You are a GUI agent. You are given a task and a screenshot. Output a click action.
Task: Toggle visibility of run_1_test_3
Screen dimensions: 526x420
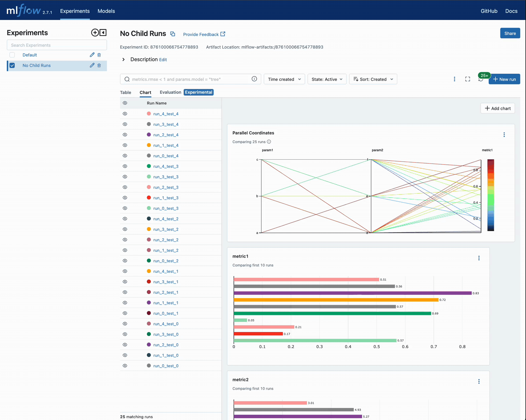125,198
